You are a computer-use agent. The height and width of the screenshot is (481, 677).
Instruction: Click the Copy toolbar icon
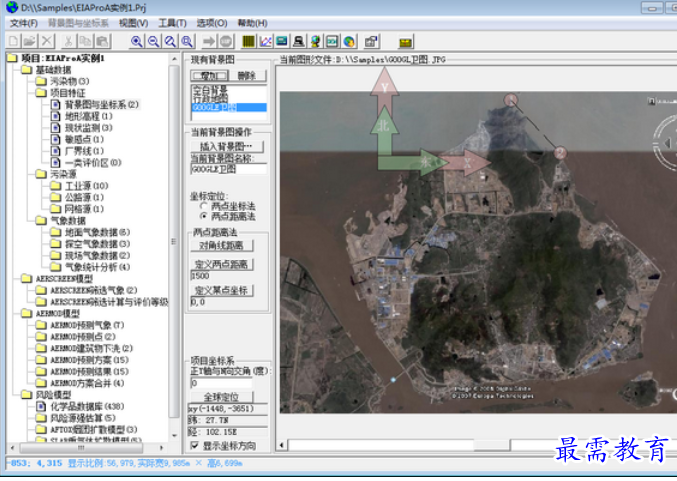point(85,41)
